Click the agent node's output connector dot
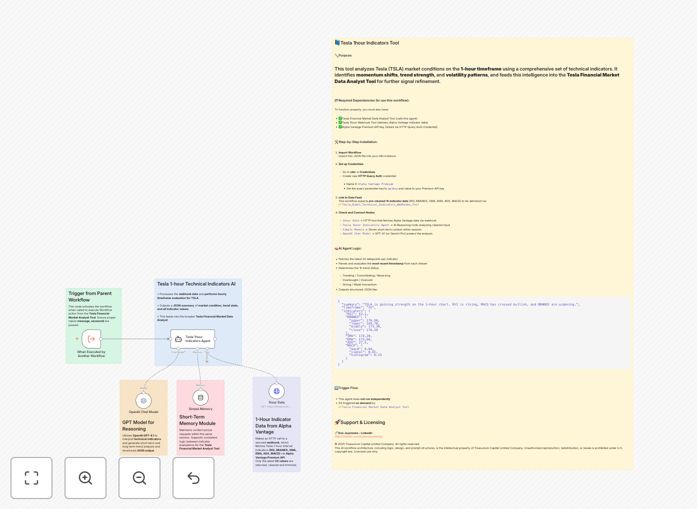 tap(215, 339)
